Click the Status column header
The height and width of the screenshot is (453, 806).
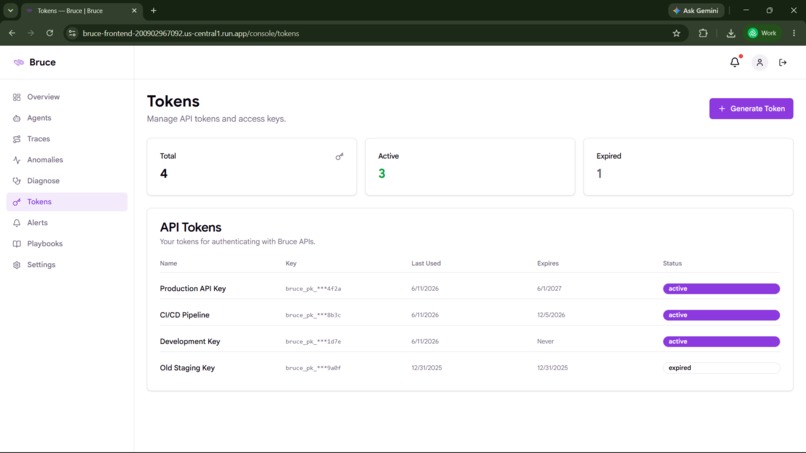tap(672, 263)
